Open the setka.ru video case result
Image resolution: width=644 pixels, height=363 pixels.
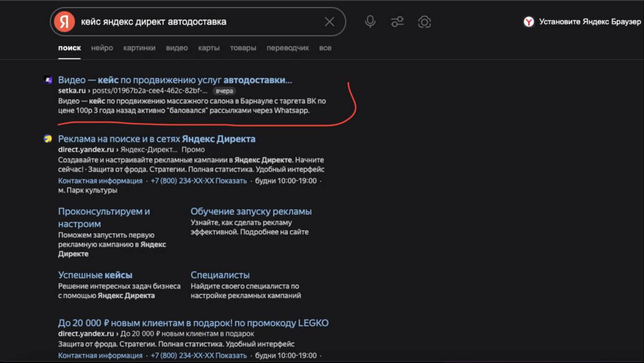tap(175, 79)
